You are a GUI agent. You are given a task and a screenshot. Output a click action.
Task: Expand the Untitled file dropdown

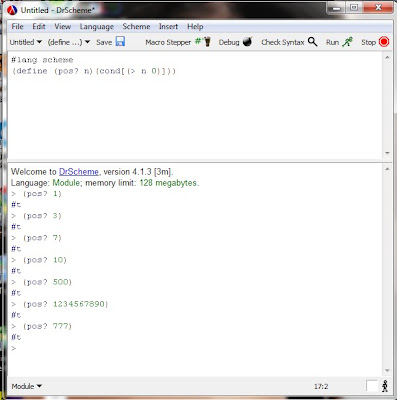(x=26, y=42)
